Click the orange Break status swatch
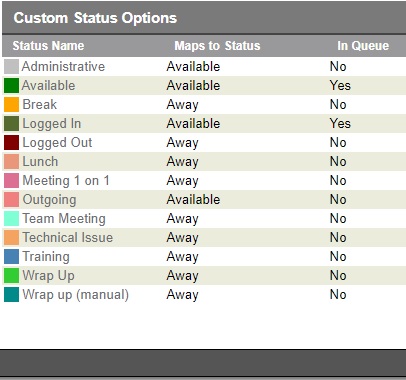The image size is (406, 380). point(11,104)
